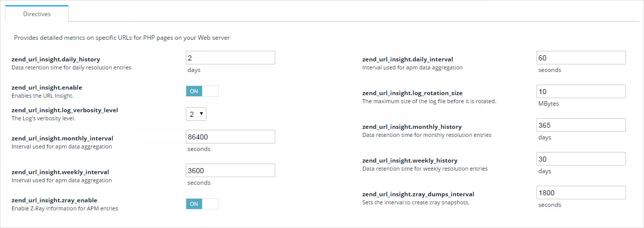This screenshot has width=644, height=228.
Task: Click the zend_url_insight.zray_enable directive name
Action: pyautogui.click(x=54, y=200)
